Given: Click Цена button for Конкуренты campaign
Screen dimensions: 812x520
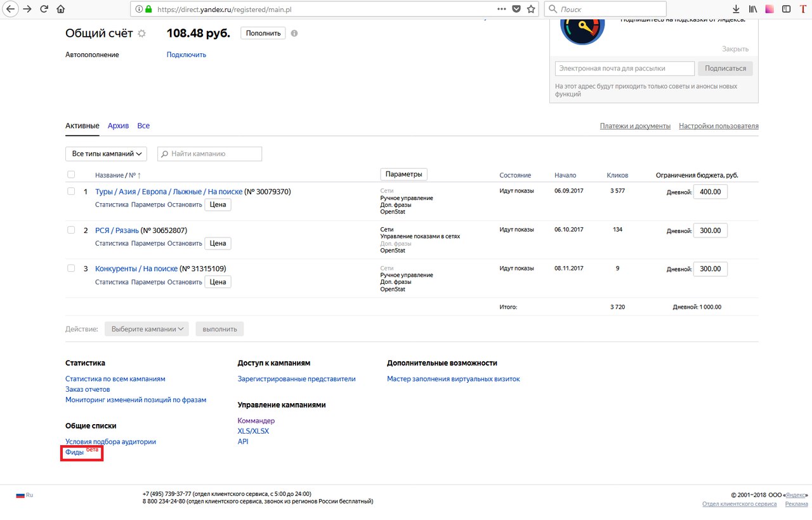Looking at the screenshot, I should tap(218, 282).
